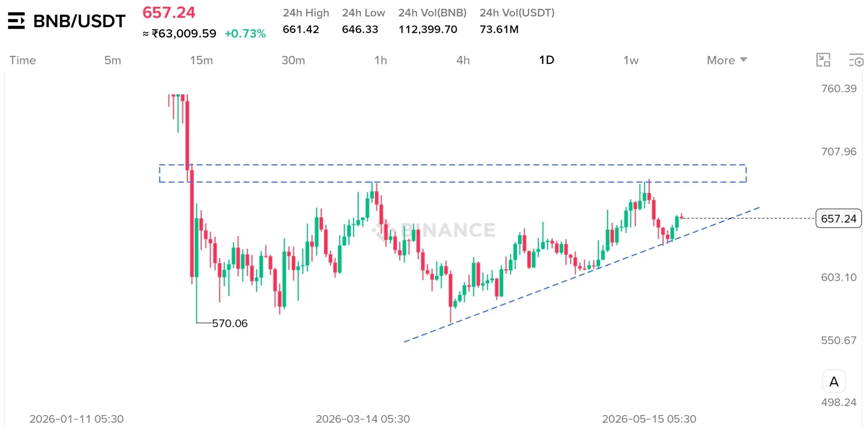Click the 603.10 price axis label

[x=839, y=277]
